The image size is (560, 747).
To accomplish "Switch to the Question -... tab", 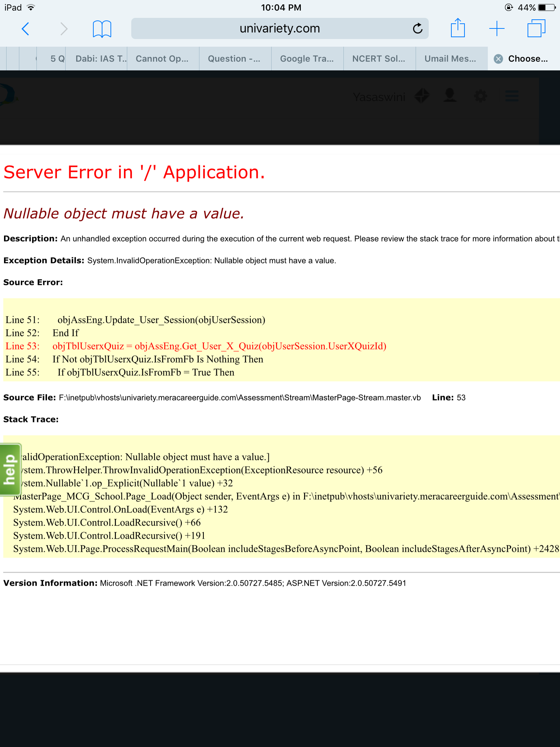I will 235,59.
